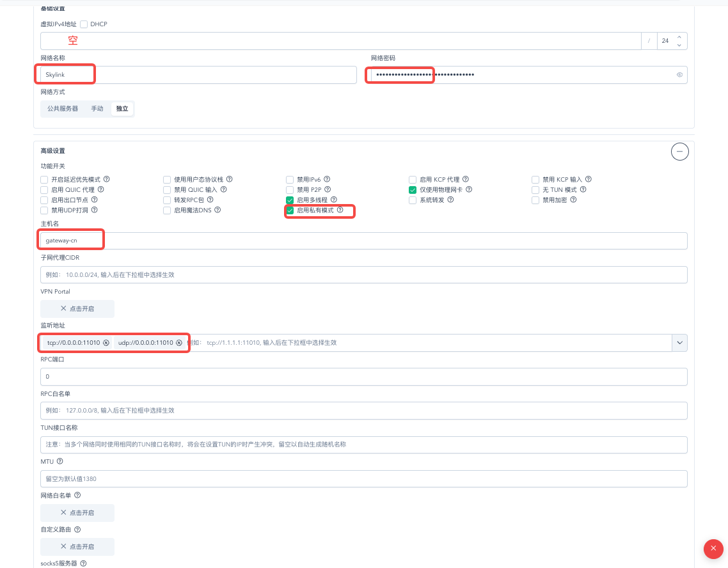728x568 pixels.
Task: Focus the 主机名 gateway-cn input field
Action: 363,241
